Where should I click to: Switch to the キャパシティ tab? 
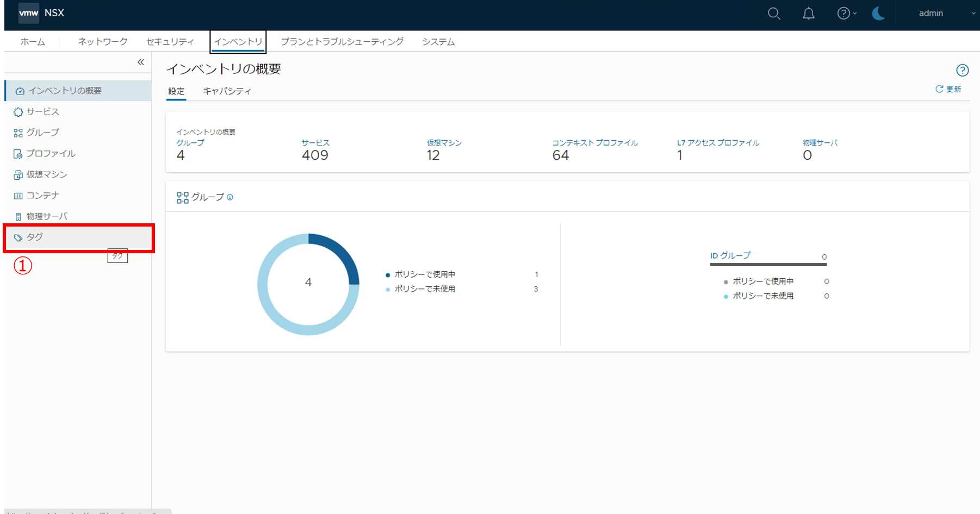227,91
